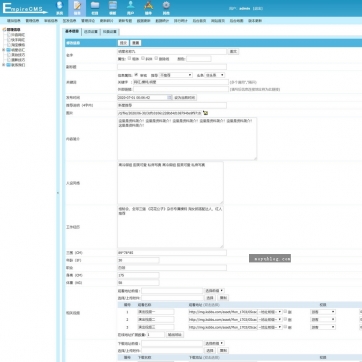This screenshot has height=362, width=362.
Task: Uncheck the Approved checkbox in the info attributes row
Action: pyautogui.click(x=136, y=75)
